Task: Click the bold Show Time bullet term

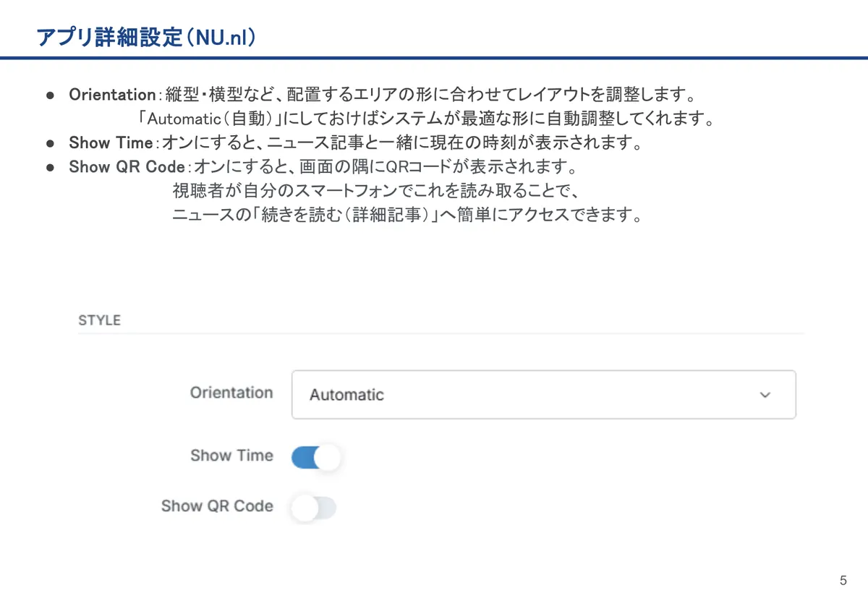Action: [x=111, y=143]
